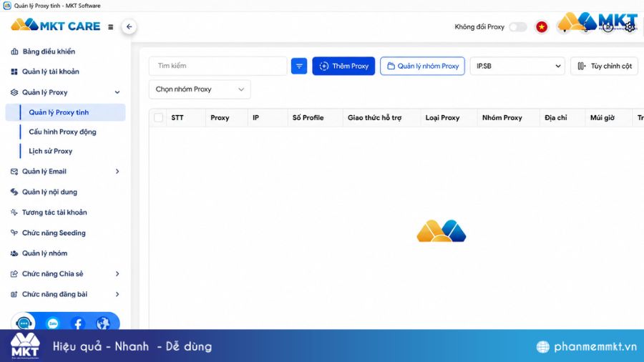
Task: Open Cấu hình Proxy động submenu
Action: 62,132
